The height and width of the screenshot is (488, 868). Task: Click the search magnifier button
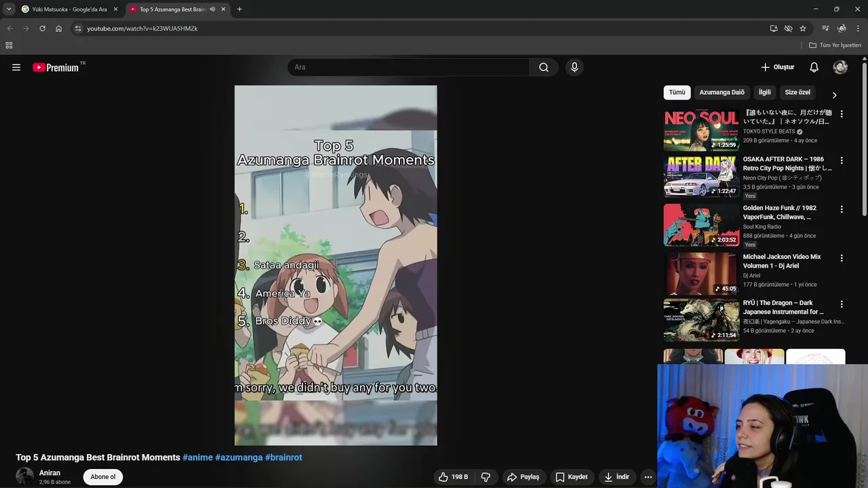tap(544, 67)
